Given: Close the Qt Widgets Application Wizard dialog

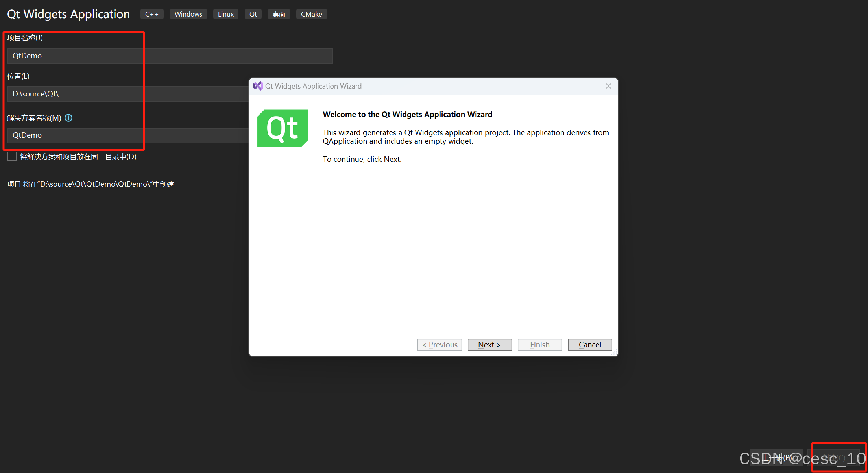Looking at the screenshot, I should coord(608,86).
